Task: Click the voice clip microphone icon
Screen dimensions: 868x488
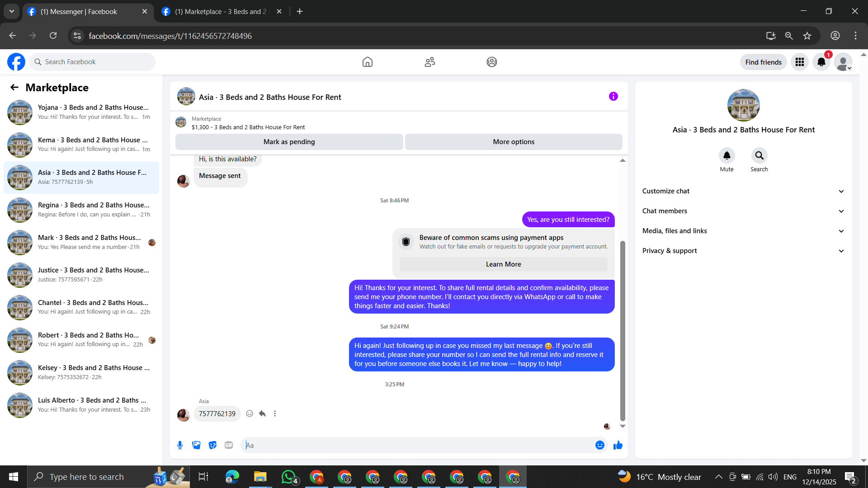Action: click(x=180, y=445)
